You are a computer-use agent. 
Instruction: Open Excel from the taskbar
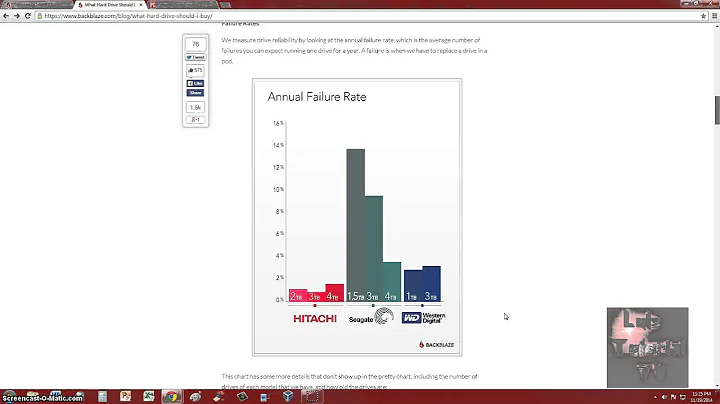[149, 397]
